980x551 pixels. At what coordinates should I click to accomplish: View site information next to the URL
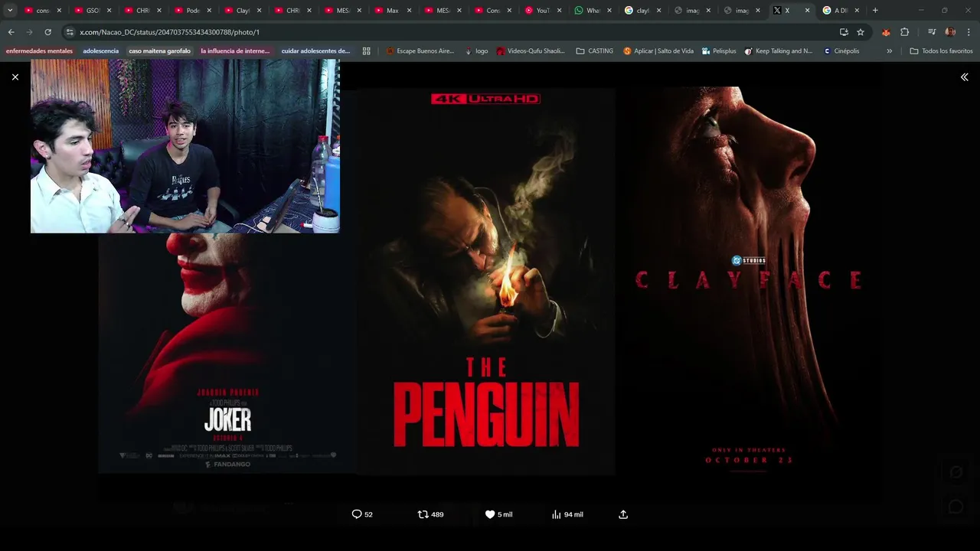click(70, 32)
